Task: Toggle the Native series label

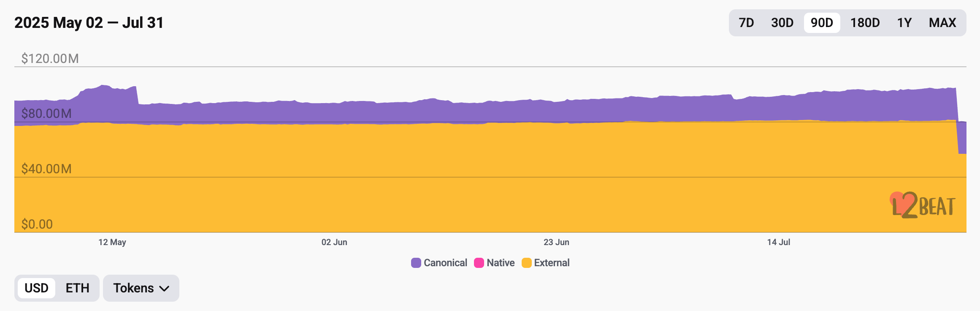Action: tap(501, 263)
